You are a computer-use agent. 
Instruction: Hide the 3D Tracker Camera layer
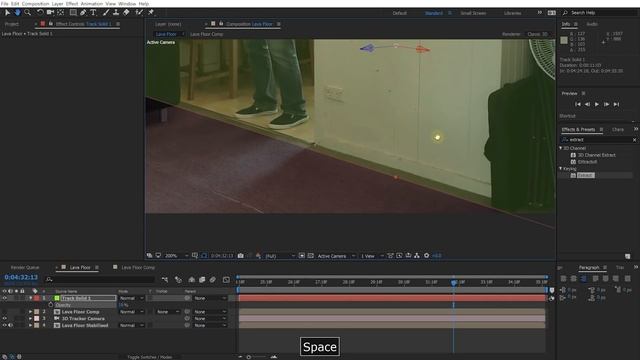pyautogui.click(x=4, y=318)
